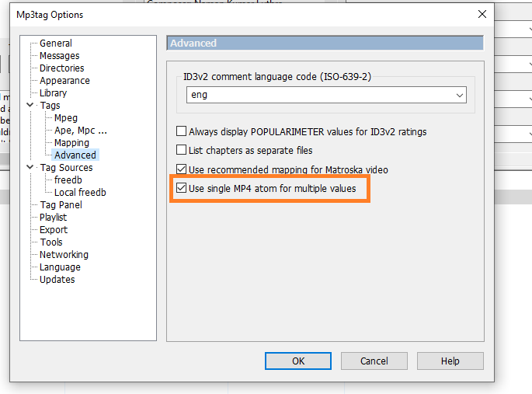Open the Mapping tag options
Viewport: 532px width, 394px height.
[x=71, y=143]
